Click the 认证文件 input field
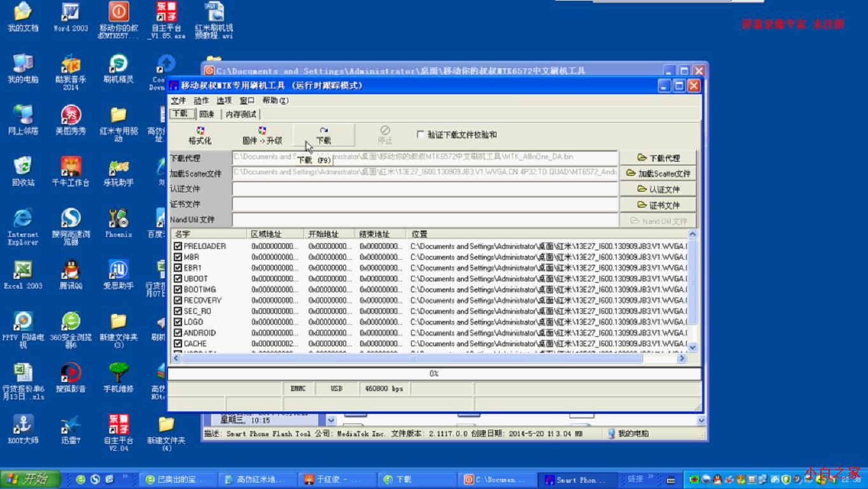Image resolution: width=868 pixels, height=489 pixels. point(425,188)
